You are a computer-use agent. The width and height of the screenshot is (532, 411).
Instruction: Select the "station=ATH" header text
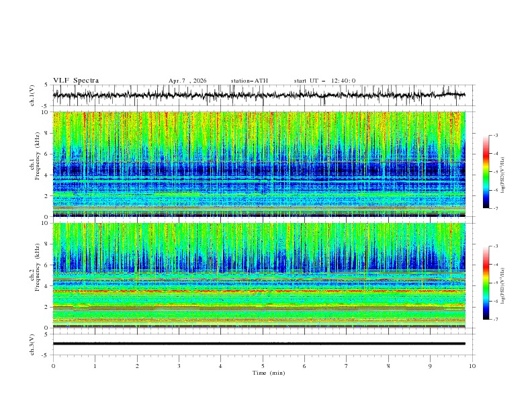(249, 81)
